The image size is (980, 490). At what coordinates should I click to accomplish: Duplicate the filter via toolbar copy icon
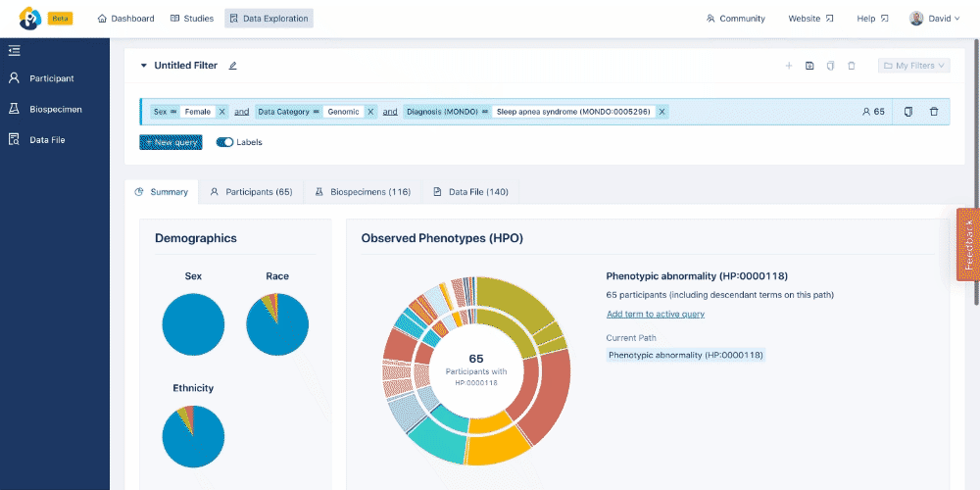[x=830, y=66]
